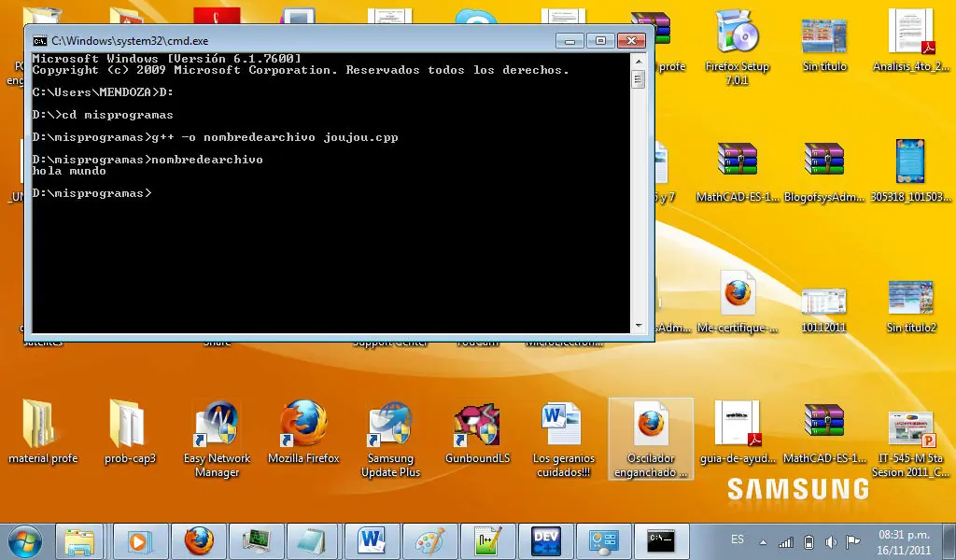956x560 pixels.
Task: Click the Windows Start orb
Action: (25, 541)
